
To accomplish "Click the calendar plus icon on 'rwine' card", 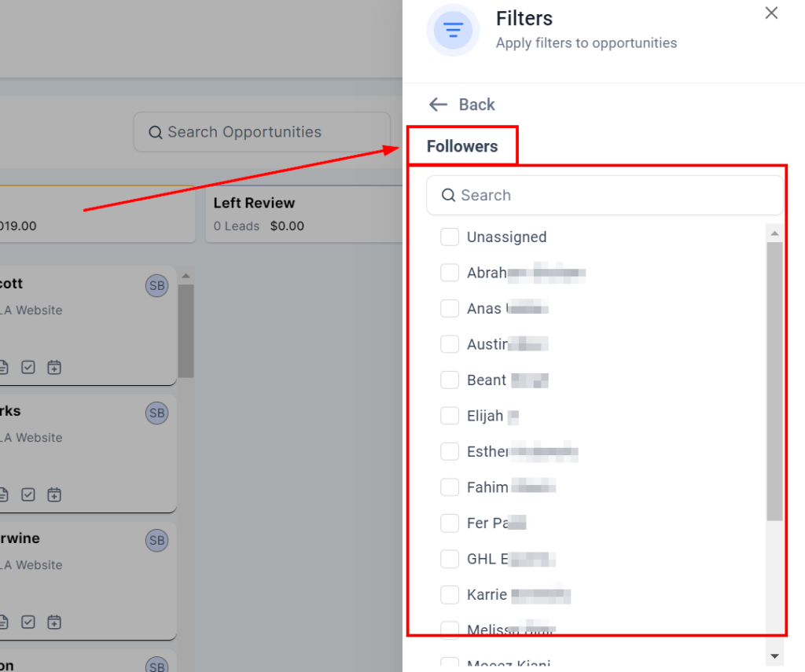I will tap(53, 622).
